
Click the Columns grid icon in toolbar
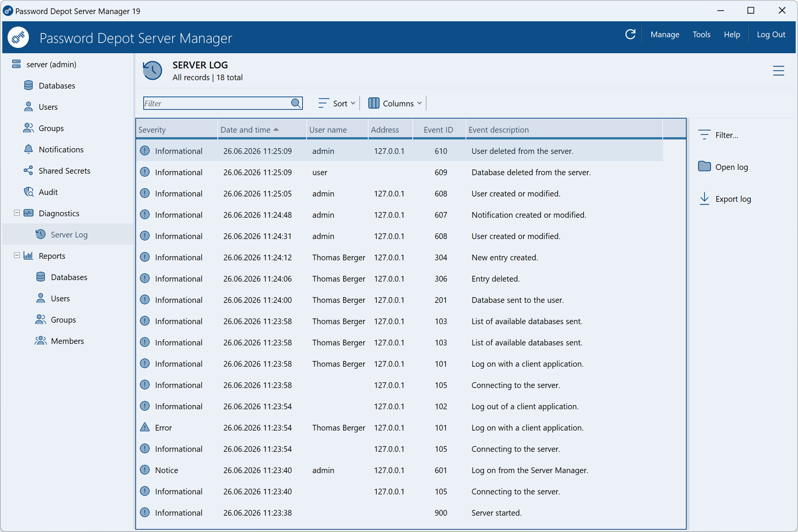click(x=374, y=103)
